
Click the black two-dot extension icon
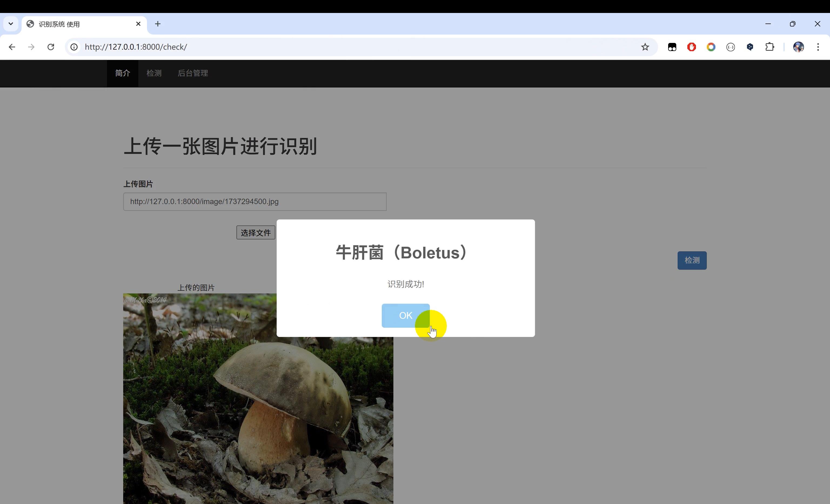(x=672, y=47)
